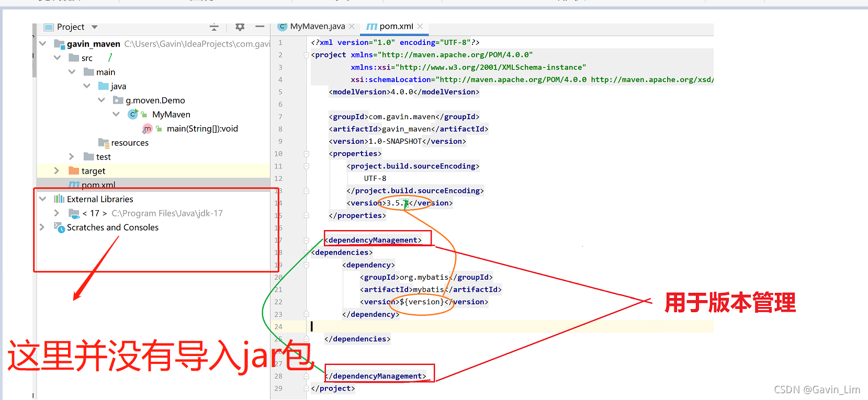This screenshot has width=868, height=400.
Task: Collapse the java folder node
Action: pyautogui.click(x=87, y=86)
